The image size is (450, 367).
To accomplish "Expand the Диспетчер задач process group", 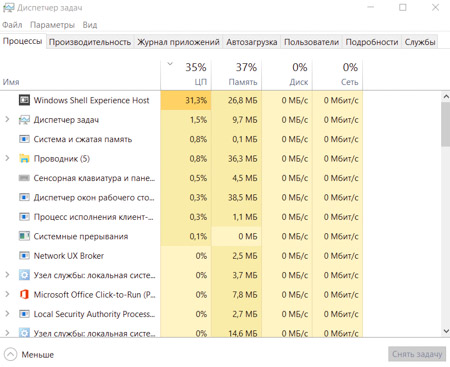I will (x=7, y=119).
